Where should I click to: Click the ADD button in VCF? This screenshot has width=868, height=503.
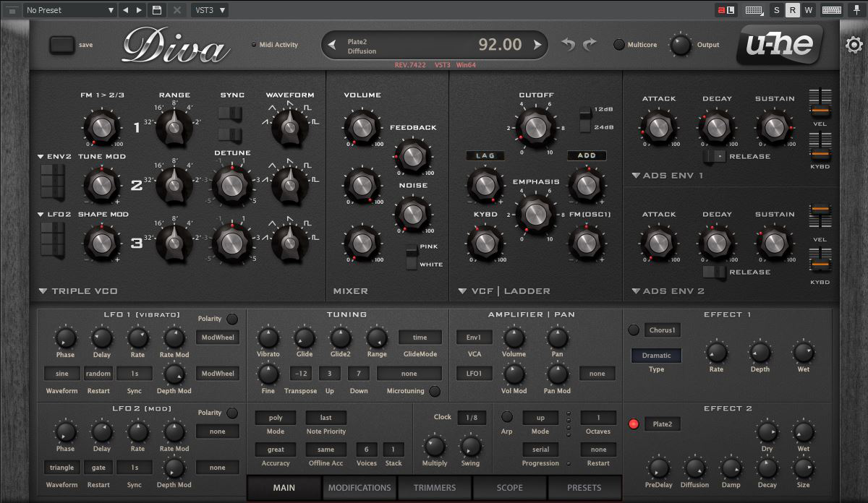tap(587, 155)
